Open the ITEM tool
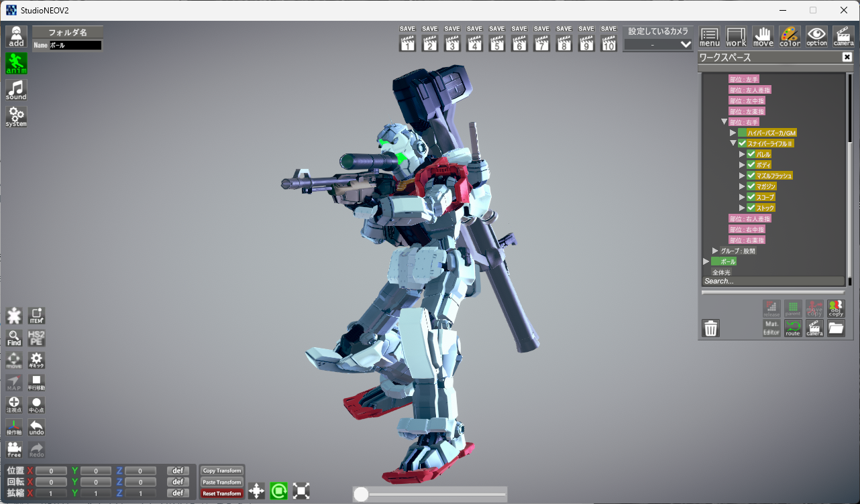This screenshot has width=860, height=504. (36, 316)
